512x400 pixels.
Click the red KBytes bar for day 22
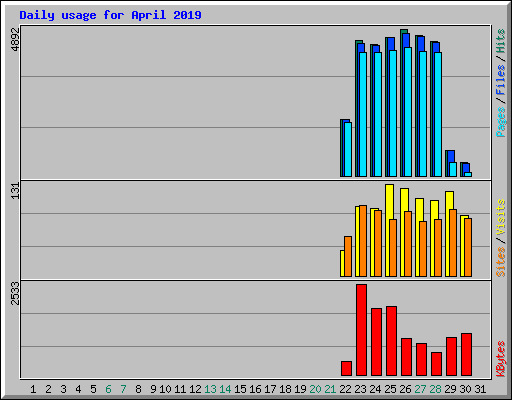(x=346, y=368)
